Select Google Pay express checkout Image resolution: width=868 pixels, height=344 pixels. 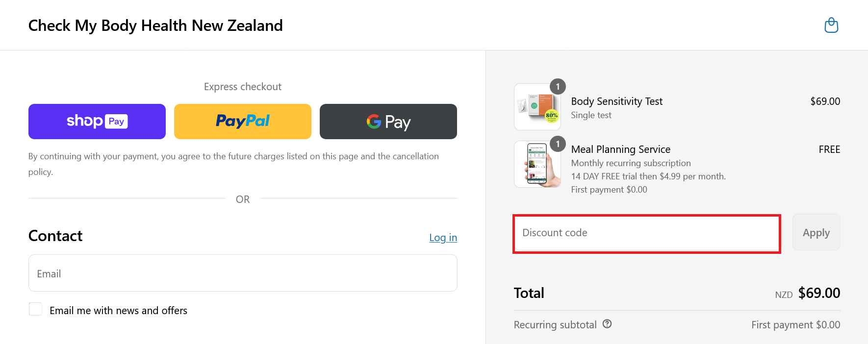tap(388, 122)
